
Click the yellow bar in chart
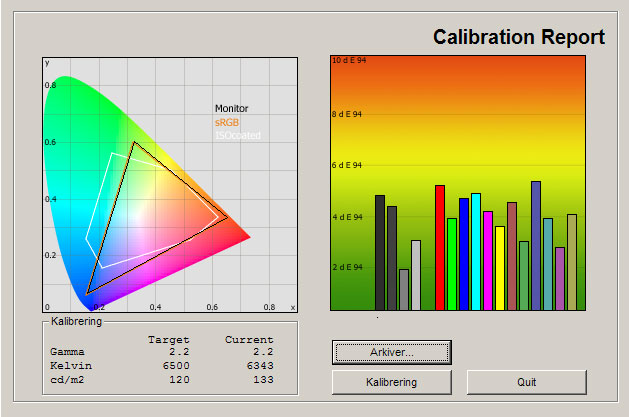click(500, 268)
